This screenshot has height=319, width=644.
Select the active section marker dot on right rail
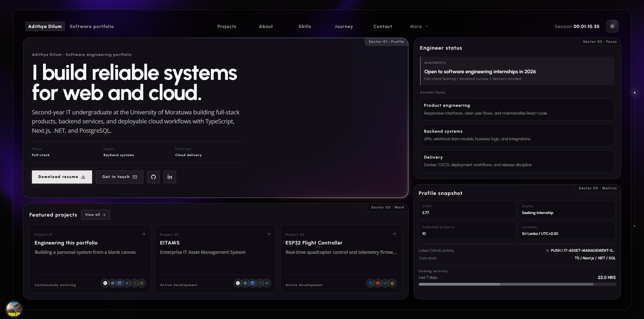635,93
